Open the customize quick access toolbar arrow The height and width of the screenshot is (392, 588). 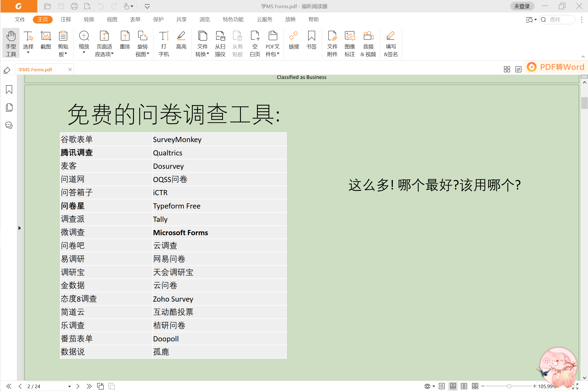coord(147,6)
